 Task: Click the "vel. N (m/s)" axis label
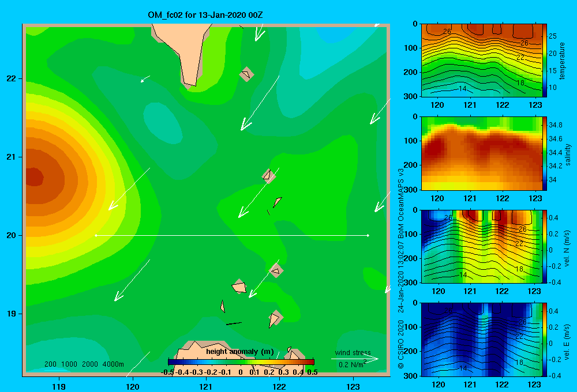coord(567,248)
